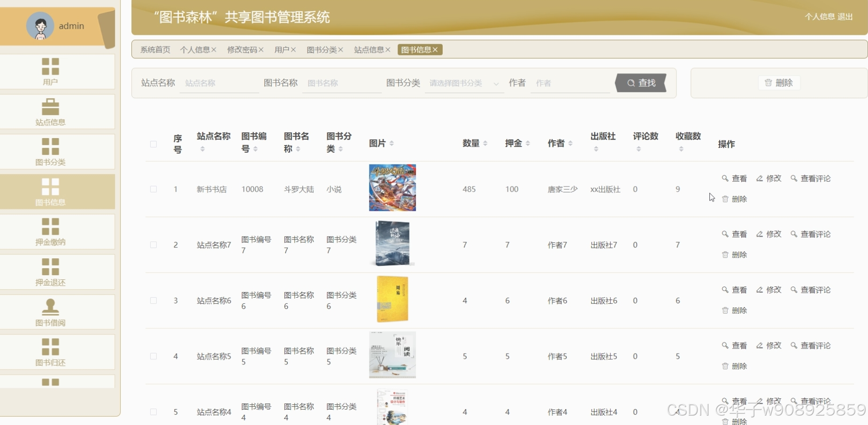The height and width of the screenshot is (425, 868).
Task: Open the 站点信息 briefcase icon
Action: click(x=50, y=107)
